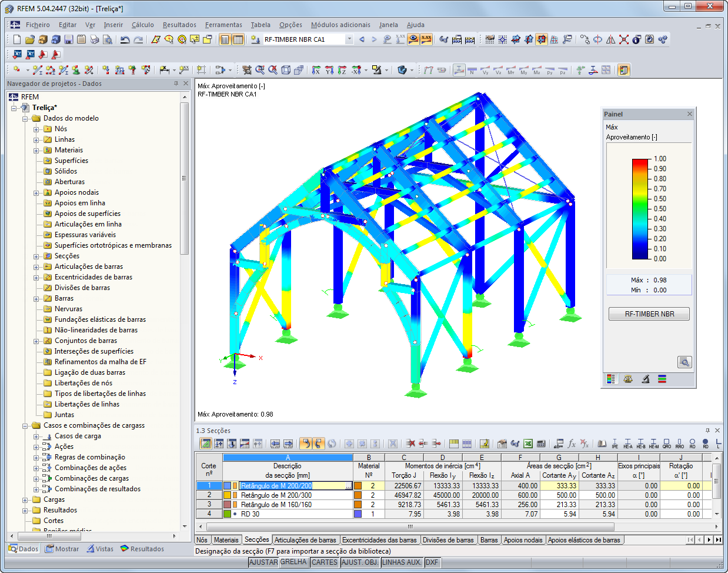728x573 pixels.
Task: Open the Cálculo menu
Action: [142, 25]
